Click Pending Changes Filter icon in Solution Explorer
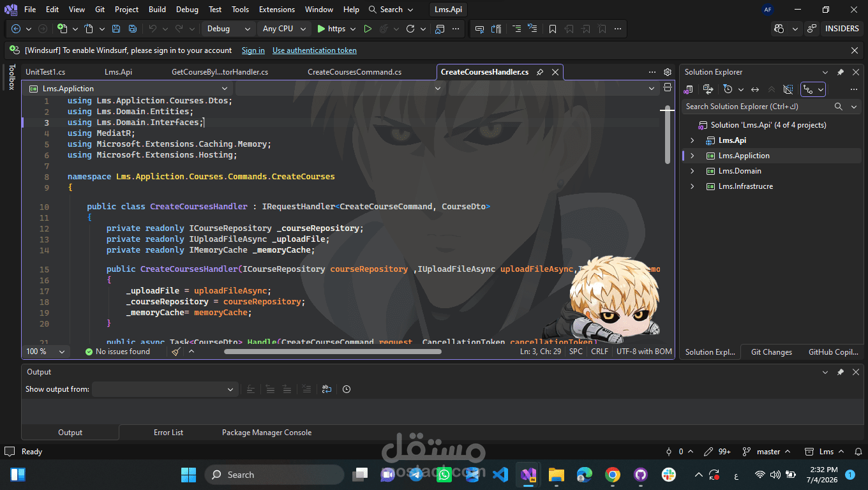868x490 pixels. 728,89
